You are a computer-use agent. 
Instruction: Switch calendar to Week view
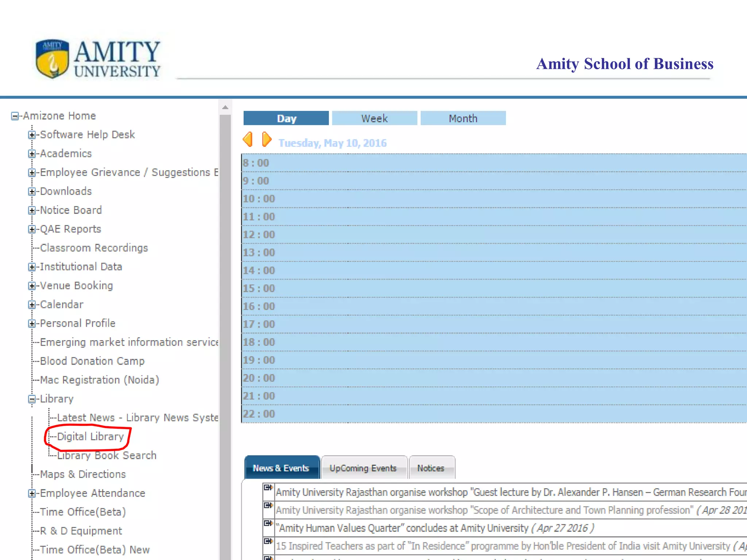[374, 118]
